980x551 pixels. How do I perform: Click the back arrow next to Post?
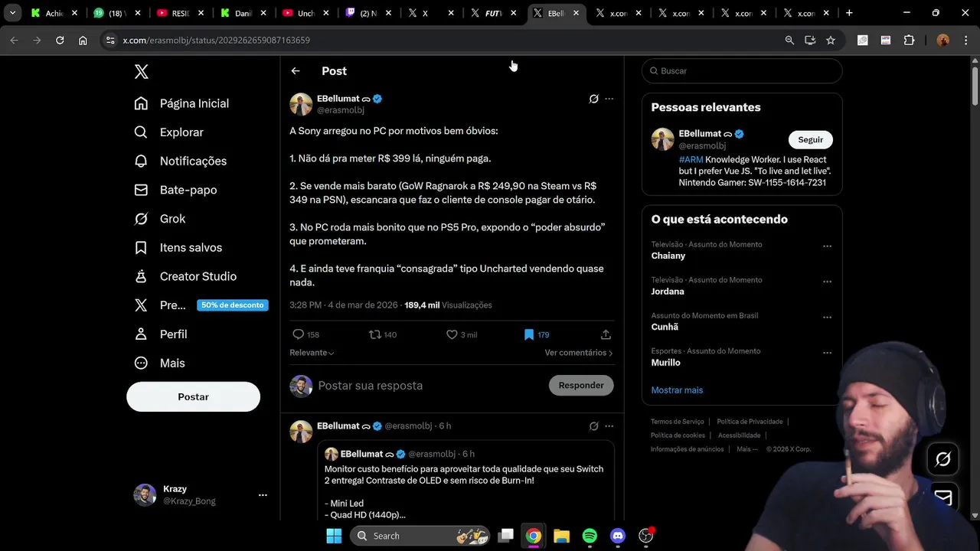(296, 71)
